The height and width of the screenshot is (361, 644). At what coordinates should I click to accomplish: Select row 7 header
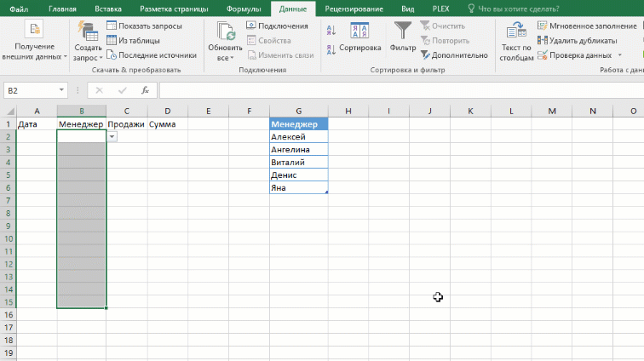pyautogui.click(x=8, y=200)
